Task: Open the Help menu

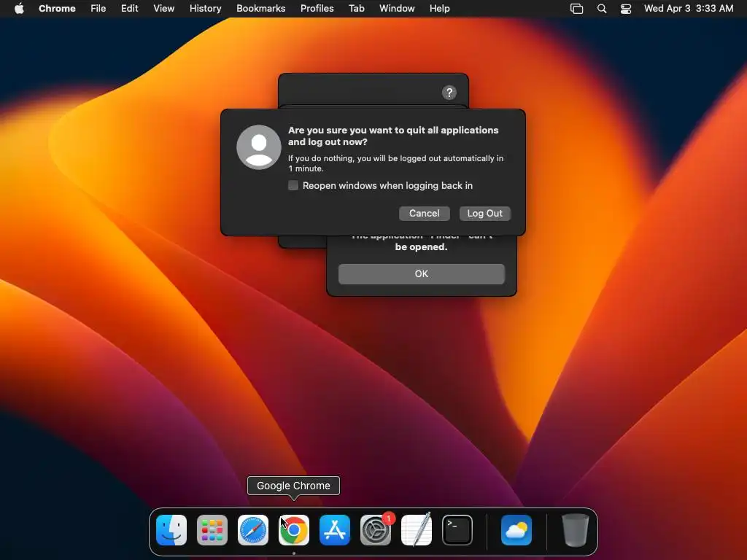Action: click(439, 8)
